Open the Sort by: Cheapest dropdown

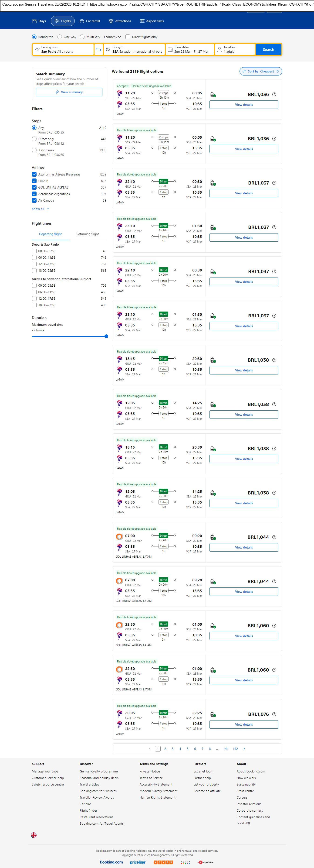[x=260, y=72]
